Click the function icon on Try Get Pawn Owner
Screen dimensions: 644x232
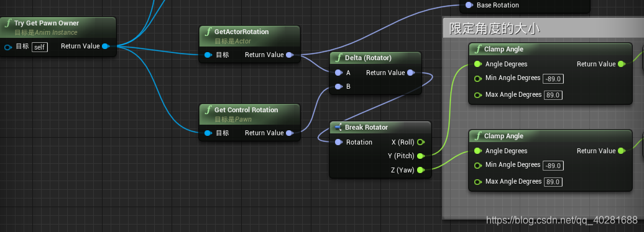(8, 23)
